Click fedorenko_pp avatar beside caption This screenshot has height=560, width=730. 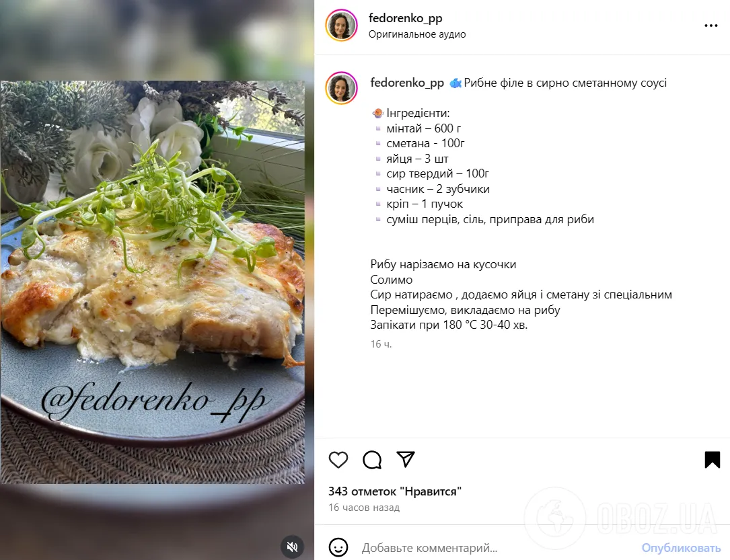click(341, 88)
